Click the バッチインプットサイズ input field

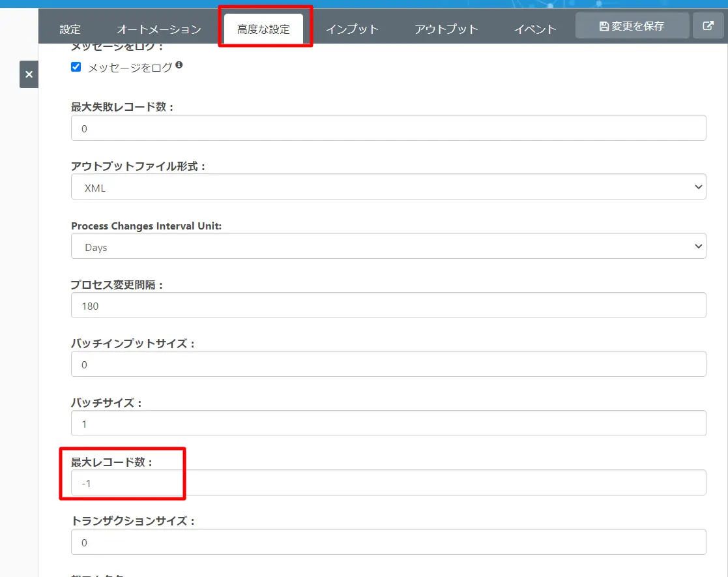click(x=388, y=364)
